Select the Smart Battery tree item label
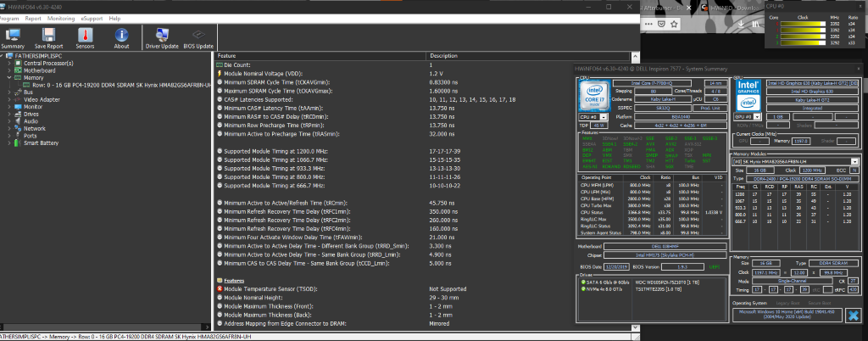 point(41,143)
